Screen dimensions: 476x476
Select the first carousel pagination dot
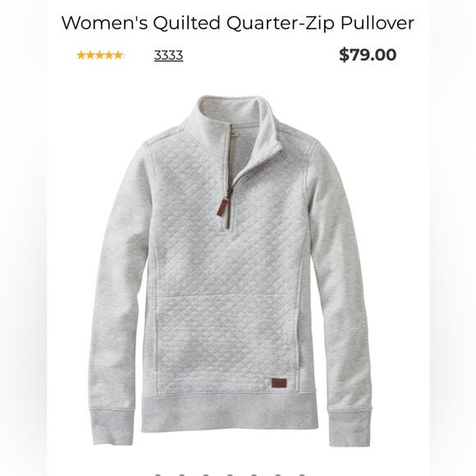(158, 474)
